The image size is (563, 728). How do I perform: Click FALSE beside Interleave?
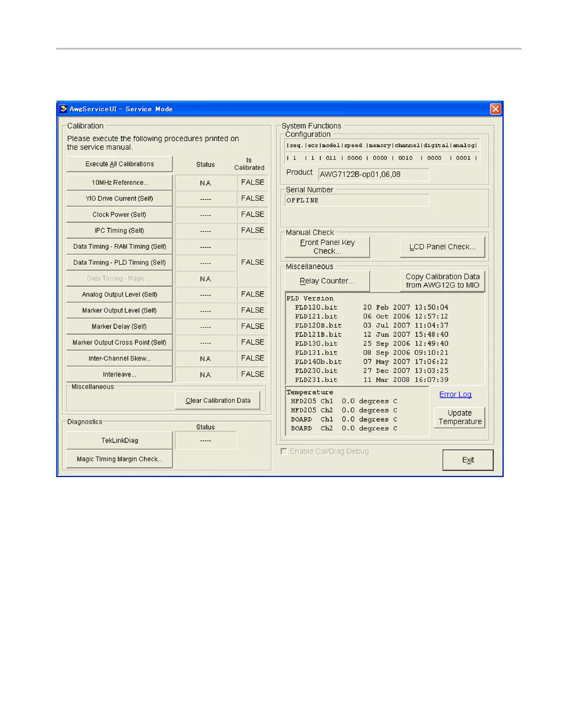tap(253, 374)
